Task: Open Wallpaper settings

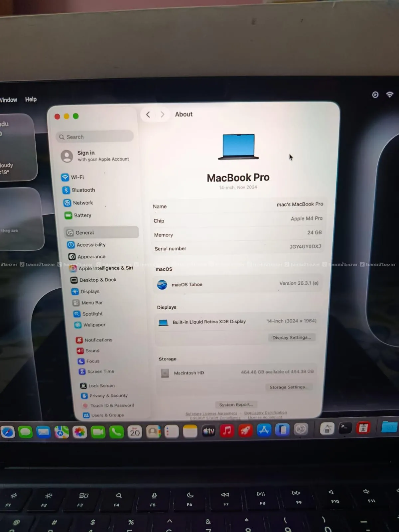Action: [90, 325]
